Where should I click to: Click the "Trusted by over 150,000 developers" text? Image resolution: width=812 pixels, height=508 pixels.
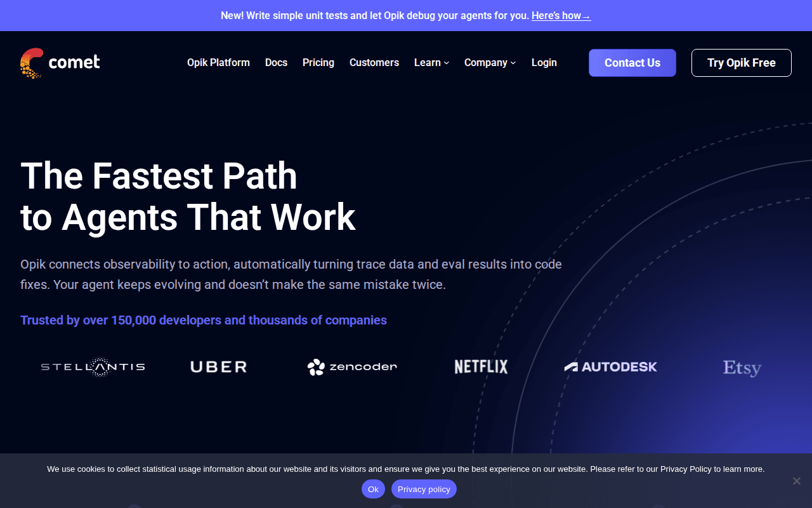point(204,320)
